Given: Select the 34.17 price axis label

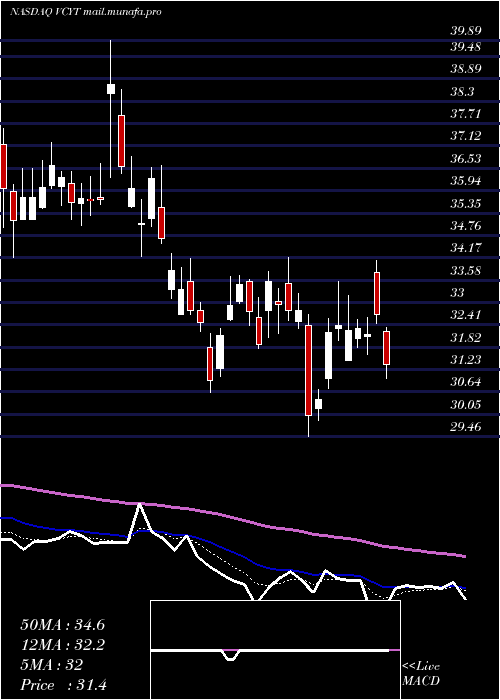Looking at the screenshot, I should [466, 248].
